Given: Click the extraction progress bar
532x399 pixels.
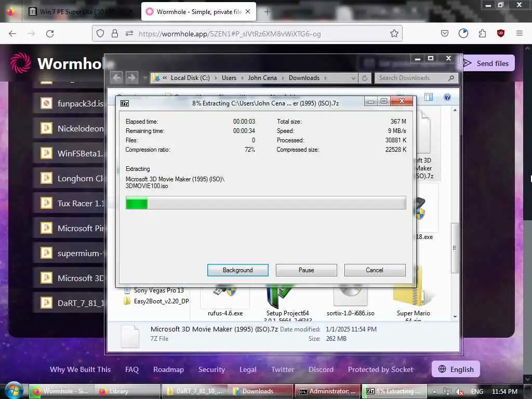Looking at the screenshot, I should tap(265, 203).
